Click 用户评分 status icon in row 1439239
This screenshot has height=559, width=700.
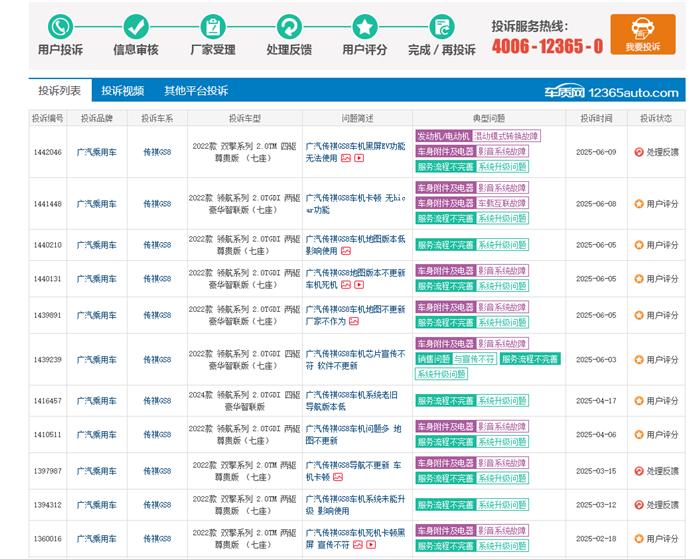click(639, 360)
